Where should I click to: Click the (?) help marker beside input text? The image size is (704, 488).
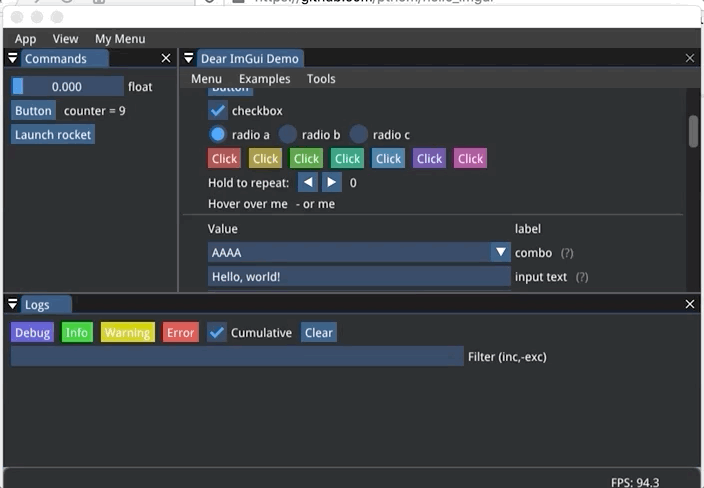tap(582, 277)
